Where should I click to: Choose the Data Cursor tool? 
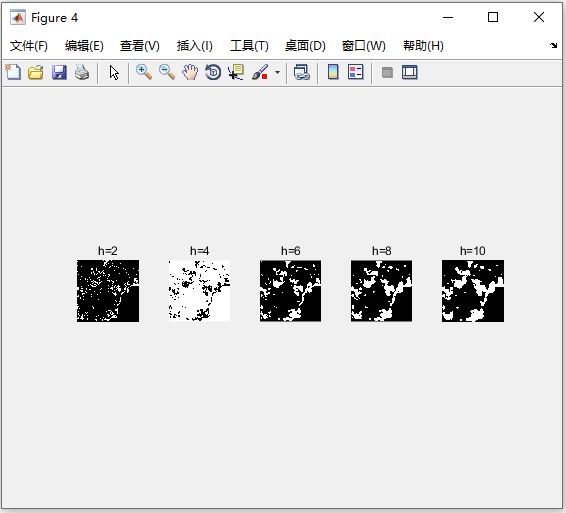[x=236, y=72]
